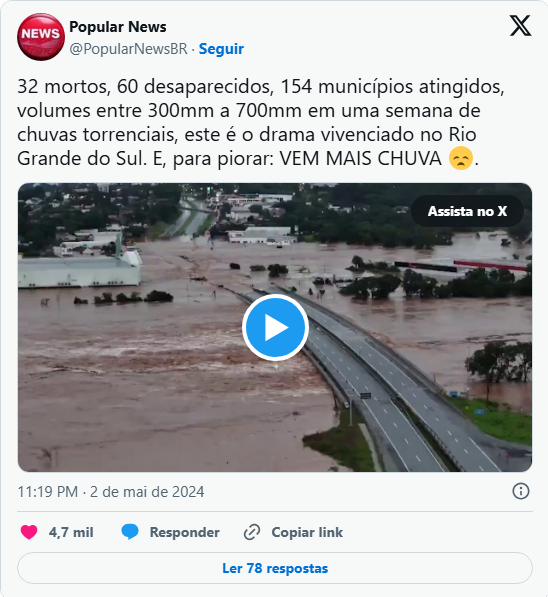Click the X logo icon
This screenshot has width=548, height=597.
point(520,26)
